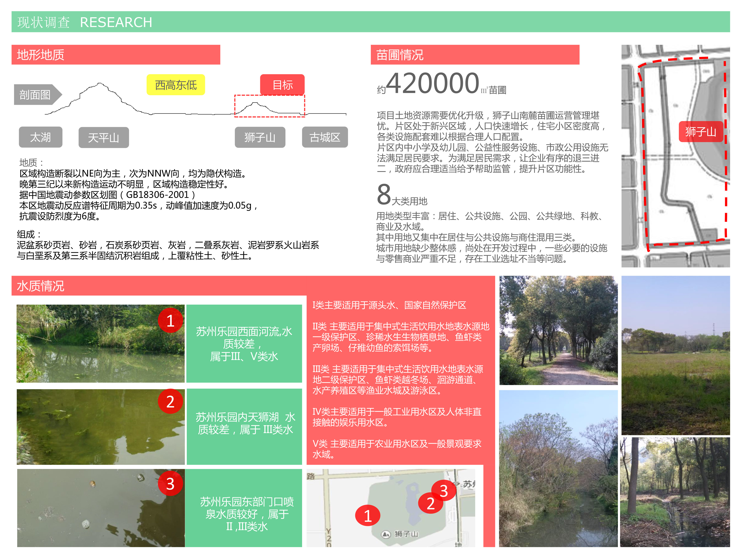Viewport: 747px width, 560px height.
Task: Click the 组成： heading text
Action: point(29,234)
